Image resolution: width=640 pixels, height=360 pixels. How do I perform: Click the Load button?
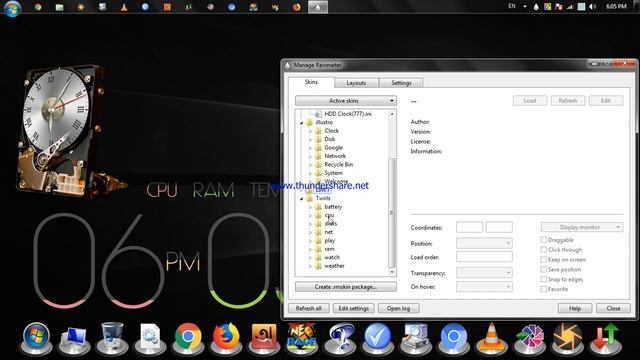tap(530, 100)
